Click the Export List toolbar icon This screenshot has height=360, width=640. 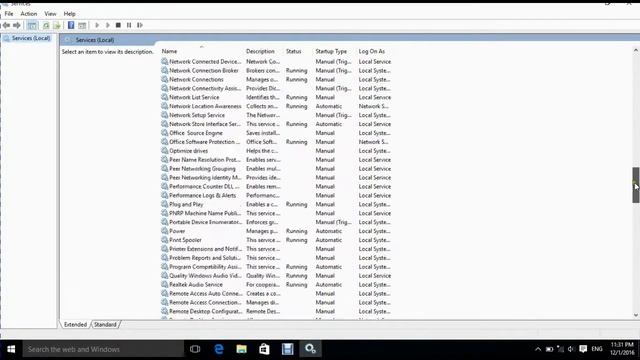(x=57, y=25)
